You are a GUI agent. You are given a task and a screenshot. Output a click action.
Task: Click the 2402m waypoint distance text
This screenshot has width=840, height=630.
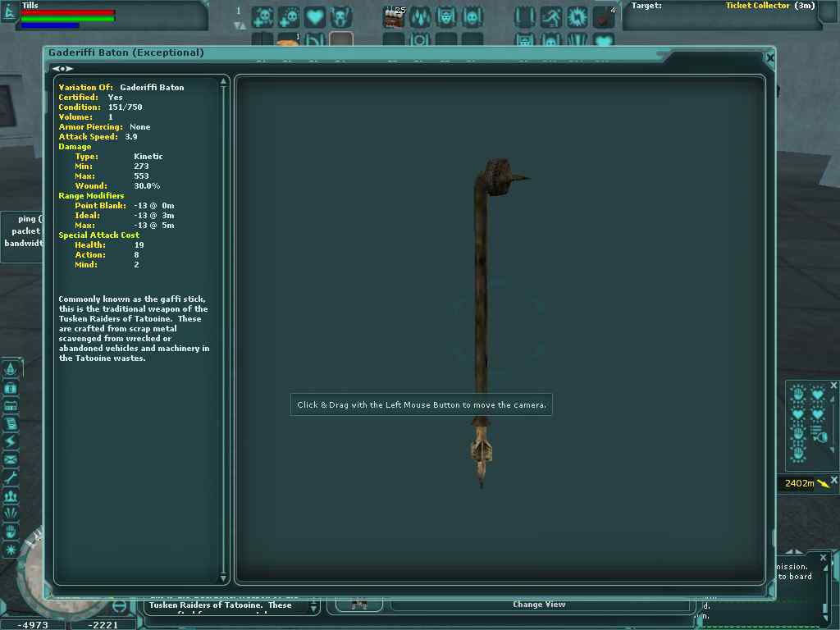799,483
